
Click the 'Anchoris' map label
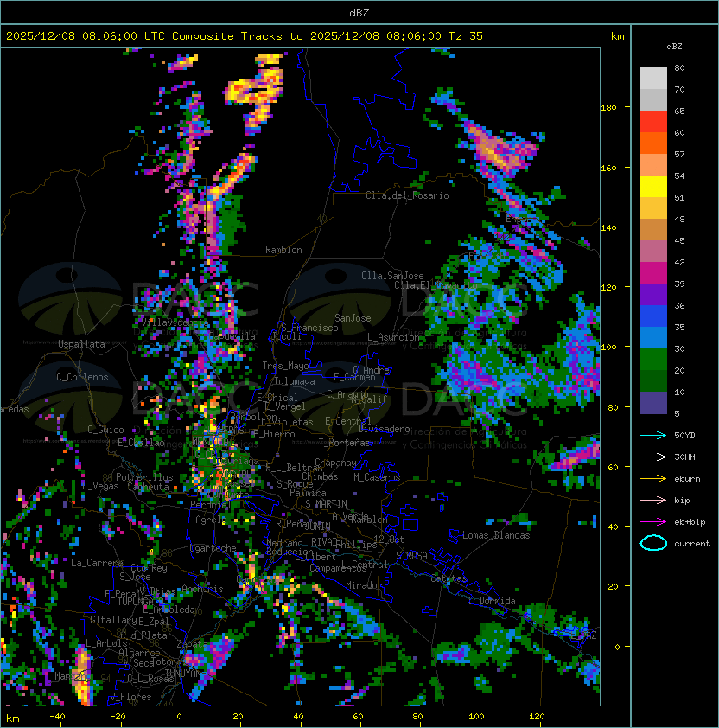[x=202, y=589]
